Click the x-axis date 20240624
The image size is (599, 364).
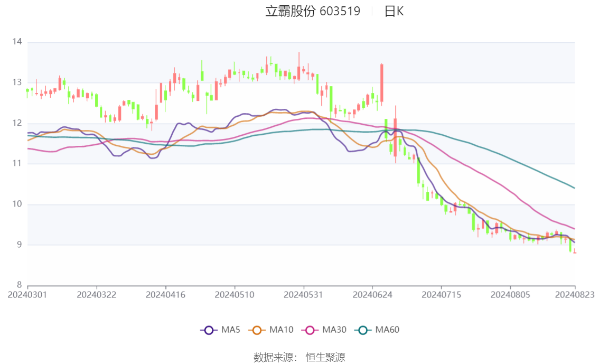pos(372,295)
